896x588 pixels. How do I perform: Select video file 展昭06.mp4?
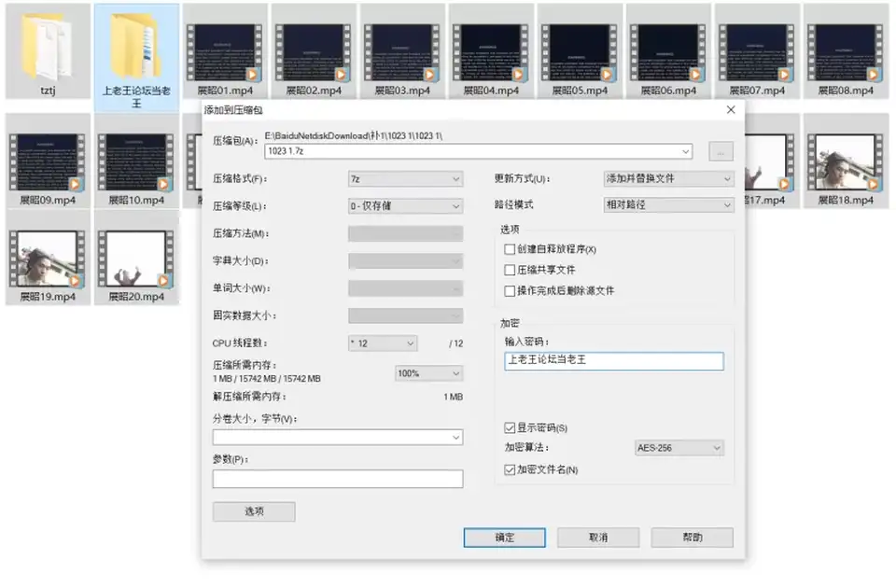668,51
